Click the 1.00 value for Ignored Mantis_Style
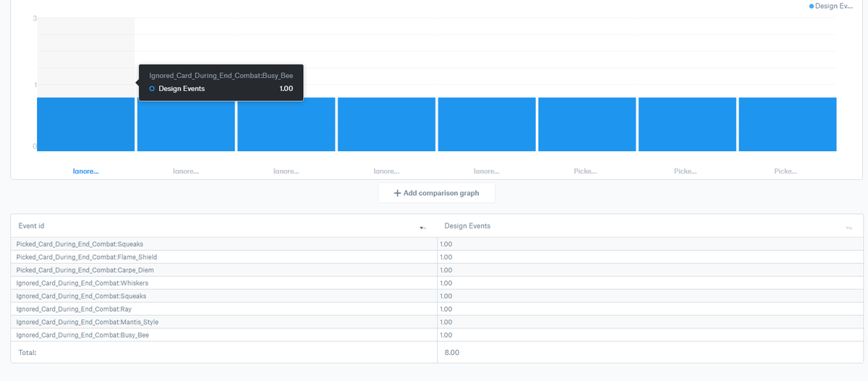This screenshot has width=868, height=381. tap(446, 322)
